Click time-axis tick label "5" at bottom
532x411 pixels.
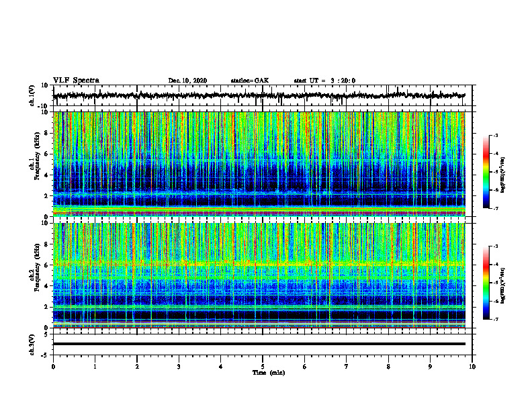pyautogui.click(x=263, y=367)
